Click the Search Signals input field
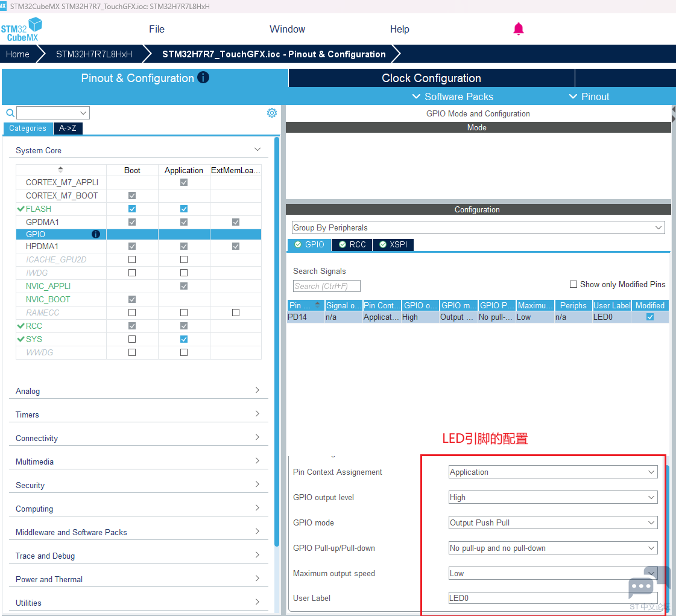 click(x=326, y=286)
